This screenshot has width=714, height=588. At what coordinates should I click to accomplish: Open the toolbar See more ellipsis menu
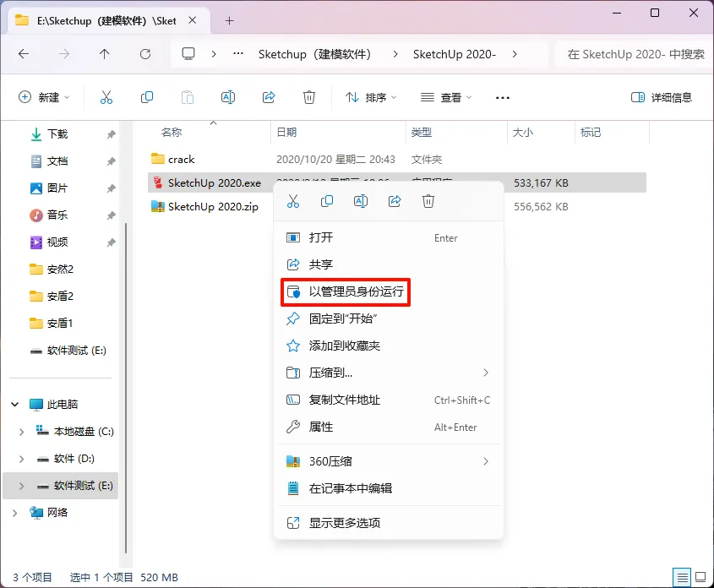point(502,97)
